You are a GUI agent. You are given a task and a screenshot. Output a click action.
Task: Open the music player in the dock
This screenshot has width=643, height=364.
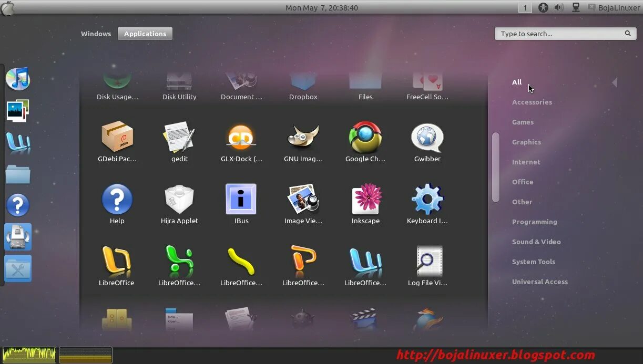18,79
